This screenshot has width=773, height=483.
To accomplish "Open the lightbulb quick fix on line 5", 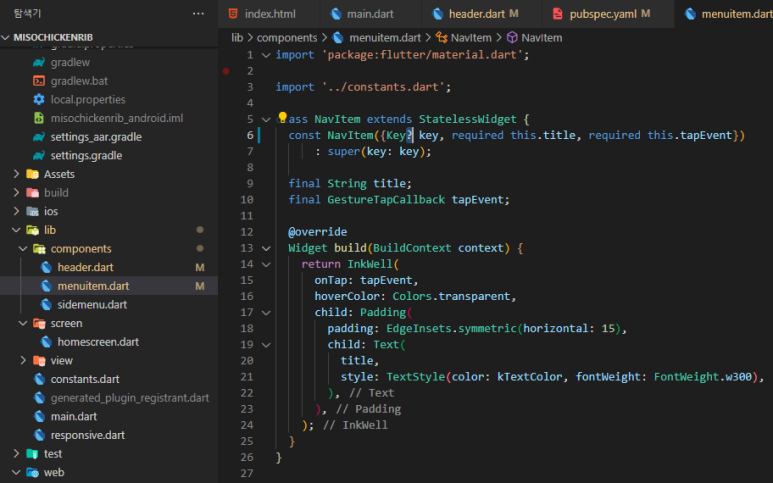I will [x=282, y=117].
